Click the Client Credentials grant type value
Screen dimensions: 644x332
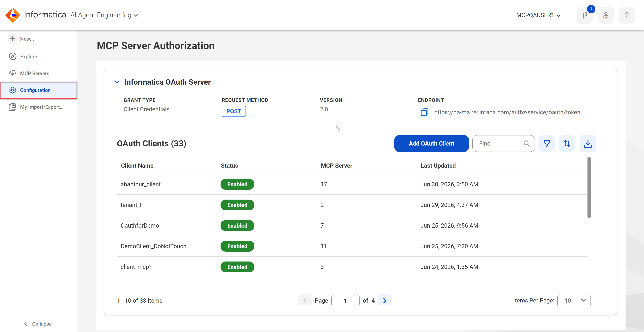tap(146, 109)
